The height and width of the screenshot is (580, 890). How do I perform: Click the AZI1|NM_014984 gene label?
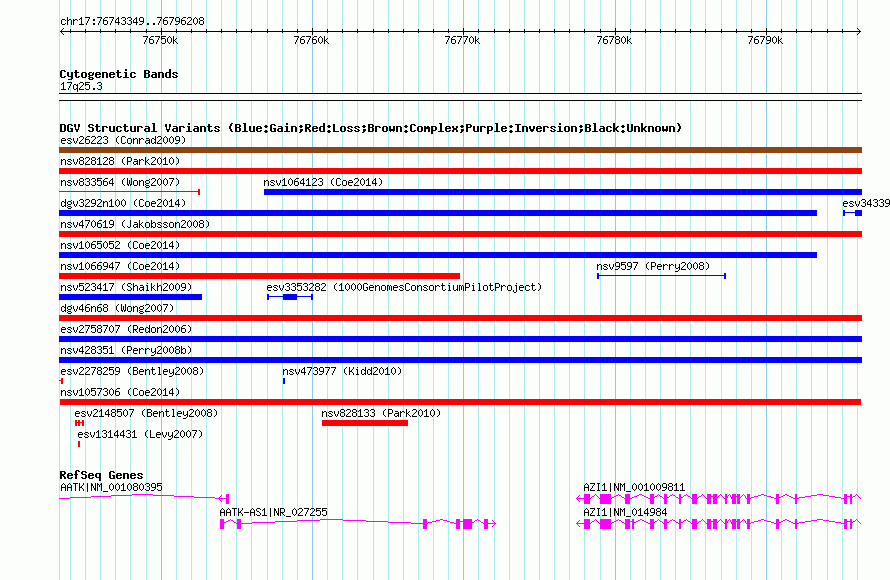coord(625,512)
